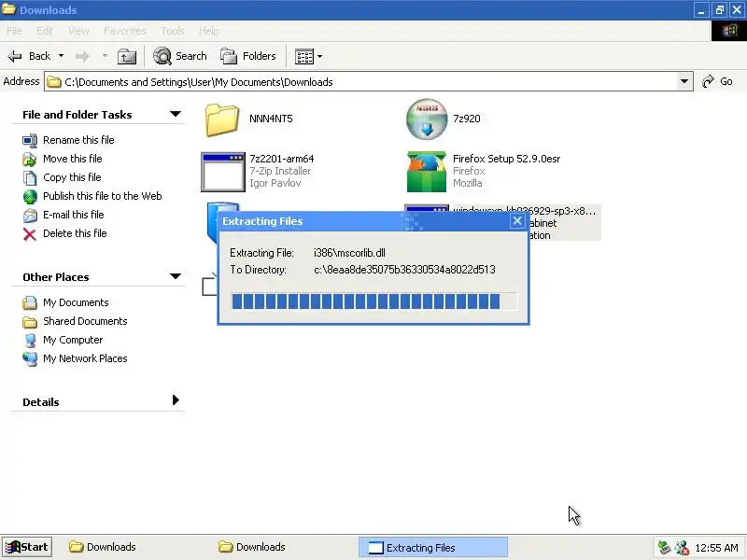The height and width of the screenshot is (560, 747).
Task: Open the Search toolbar button
Action: pyautogui.click(x=180, y=56)
